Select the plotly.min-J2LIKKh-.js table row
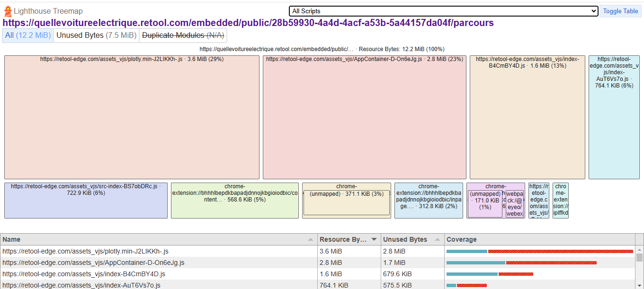 point(85,251)
